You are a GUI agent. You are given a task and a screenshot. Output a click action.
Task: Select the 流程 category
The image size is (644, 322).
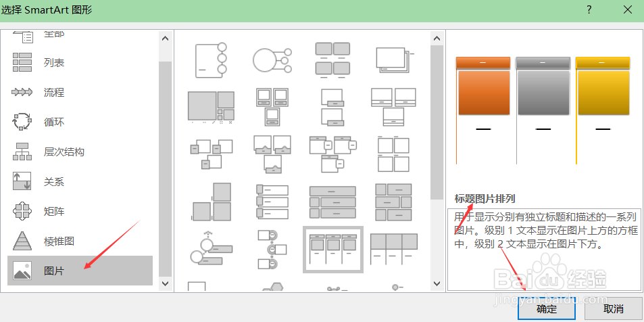click(80, 92)
